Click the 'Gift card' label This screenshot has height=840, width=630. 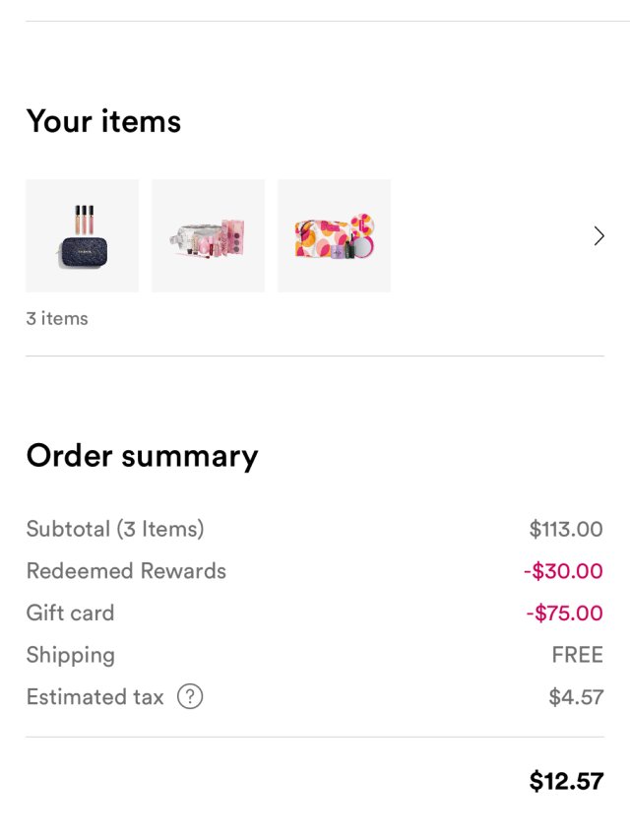point(70,613)
